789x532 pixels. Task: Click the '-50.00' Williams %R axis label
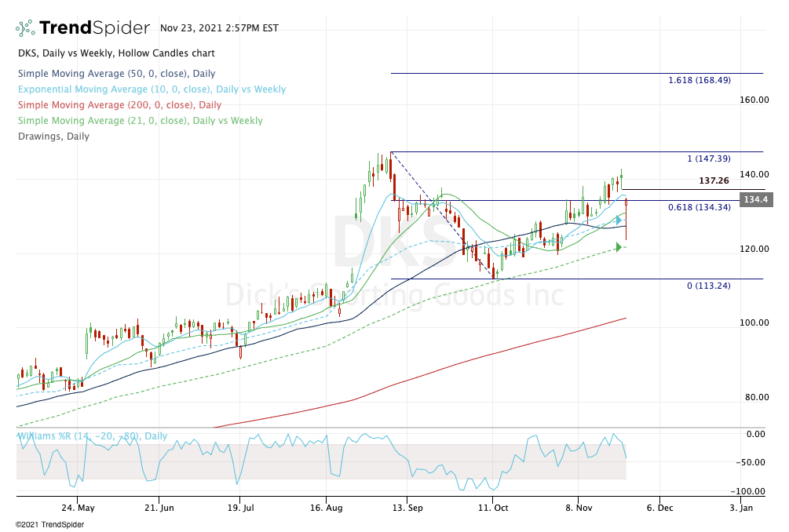(751, 462)
